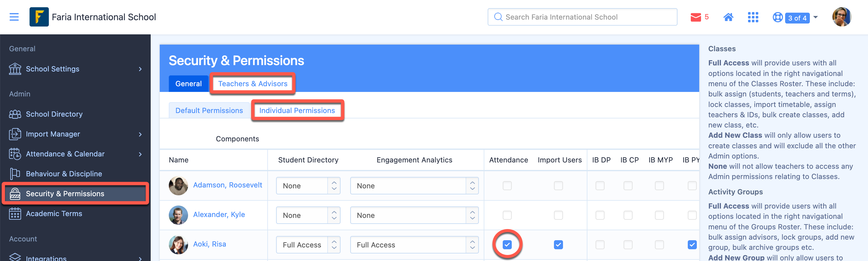
Task: Click the search magnifier icon
Action: (x=498, y=17)
